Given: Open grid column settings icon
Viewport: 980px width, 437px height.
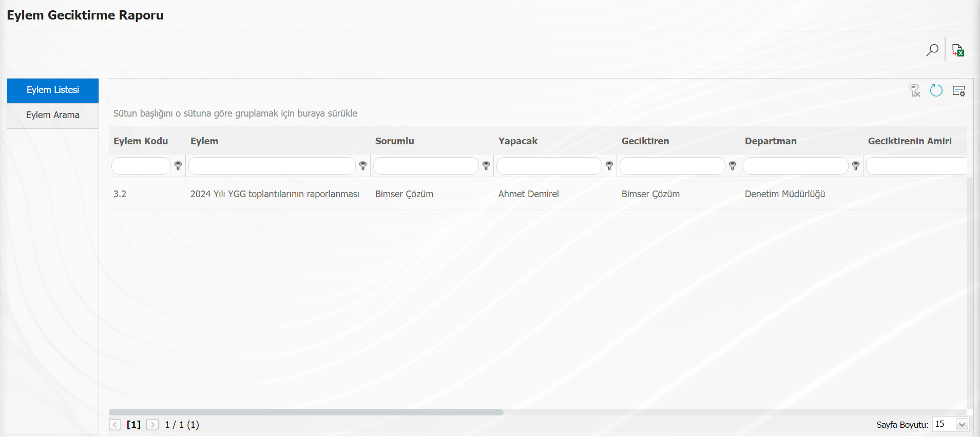Looking at the screenshot, I should [x=959, y=91].
